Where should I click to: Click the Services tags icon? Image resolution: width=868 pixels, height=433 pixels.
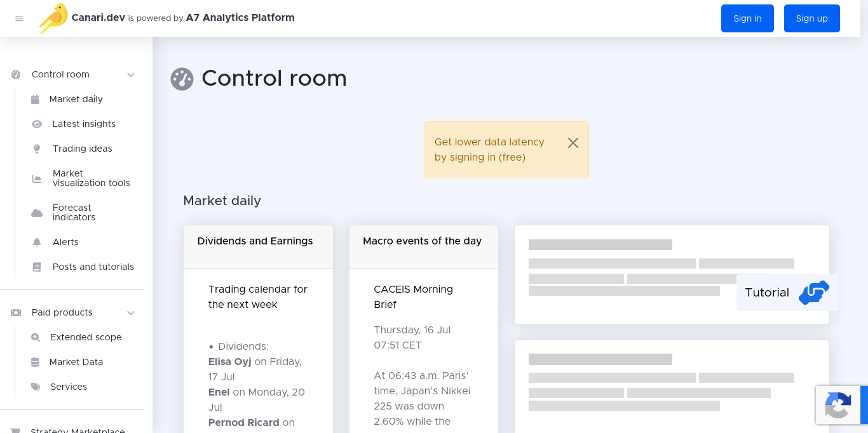(x=36, y=387)
